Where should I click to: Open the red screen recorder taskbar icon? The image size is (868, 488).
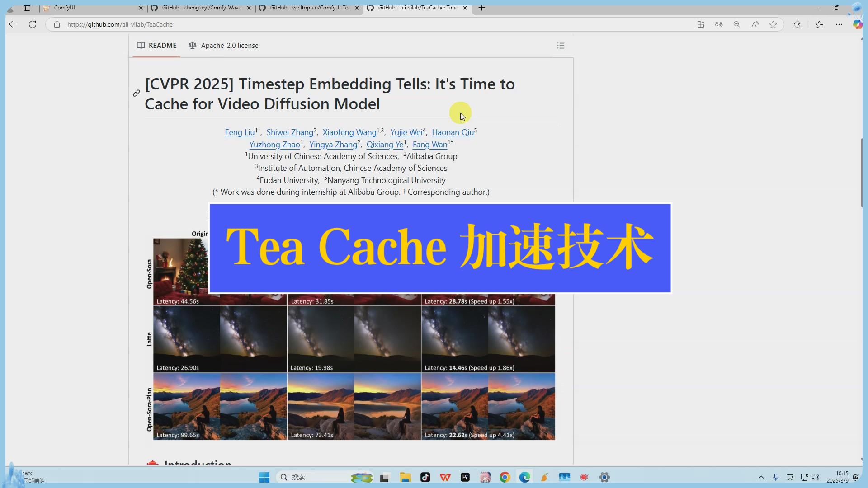point(584,477)
